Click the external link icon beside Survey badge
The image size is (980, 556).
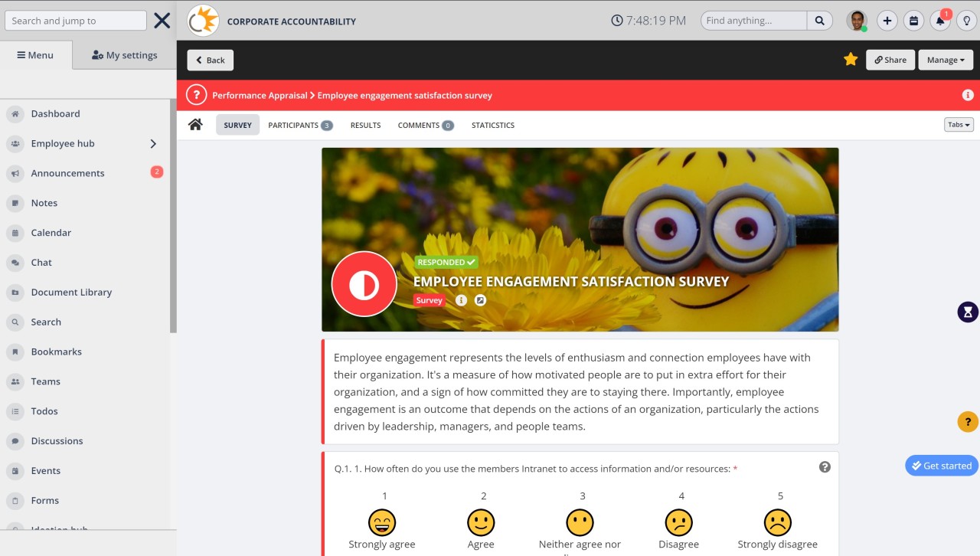point(480,300)
